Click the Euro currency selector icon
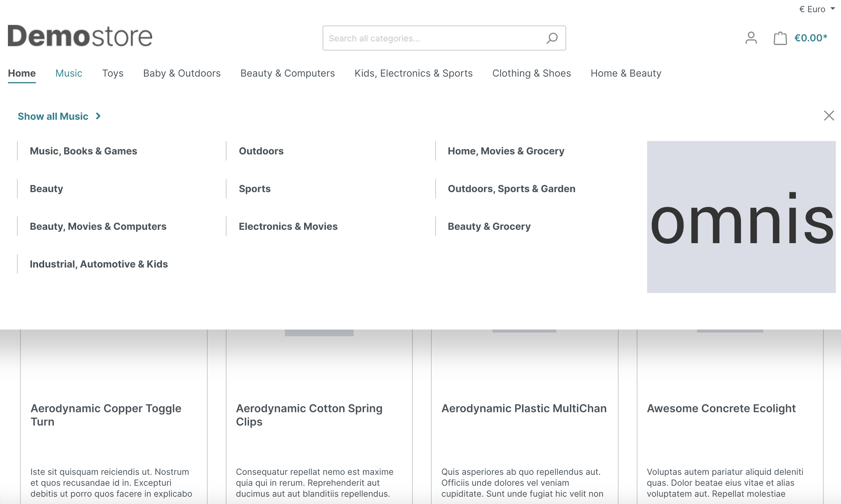The height and width of the screenshot is (504, 841). [814, 8]
